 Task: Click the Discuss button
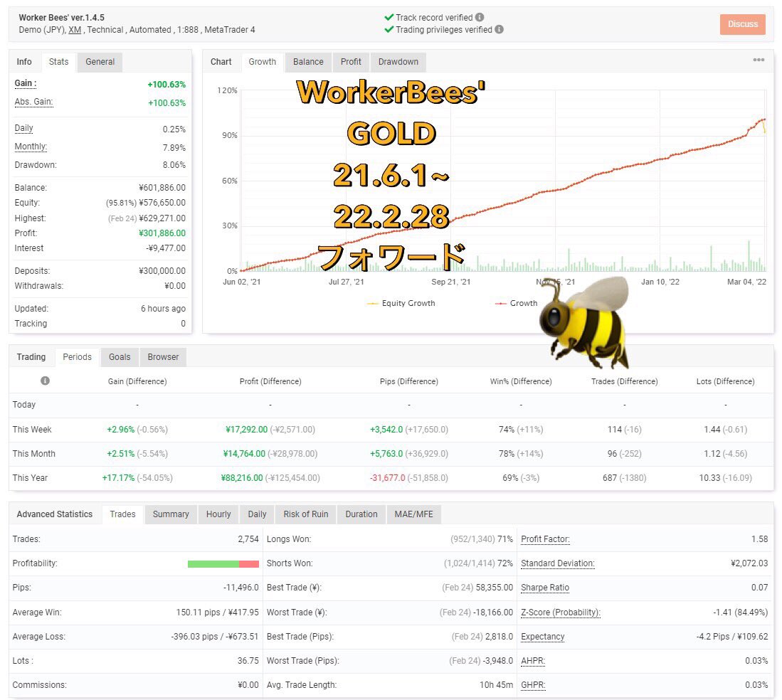743,24
